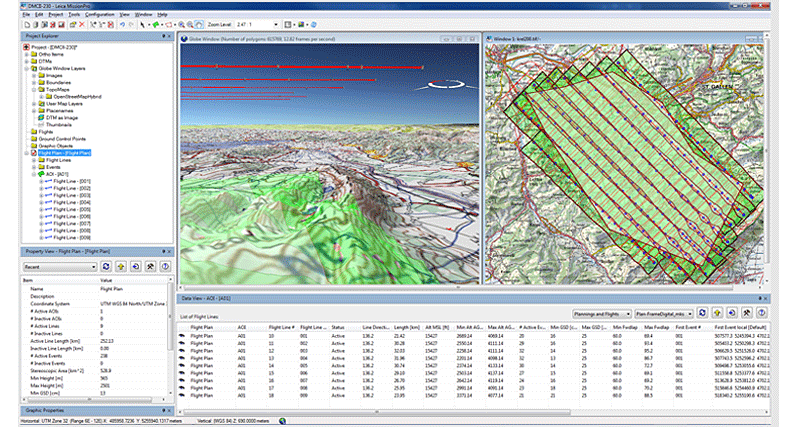
Task: Expand the User Map Layers folder
Action: [34, 103]
